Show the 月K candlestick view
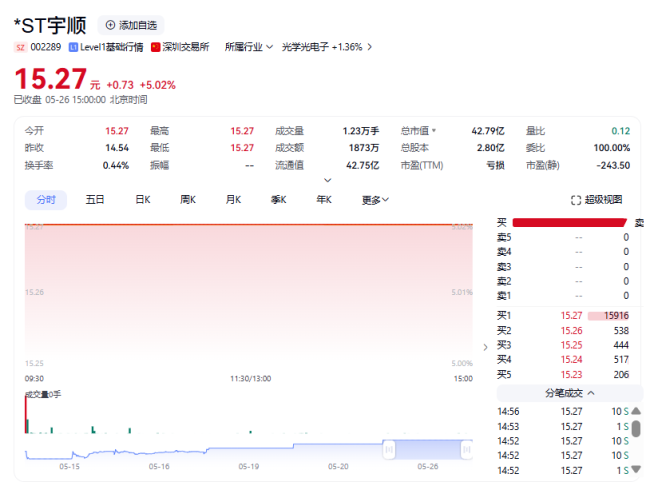 [232, 200]
